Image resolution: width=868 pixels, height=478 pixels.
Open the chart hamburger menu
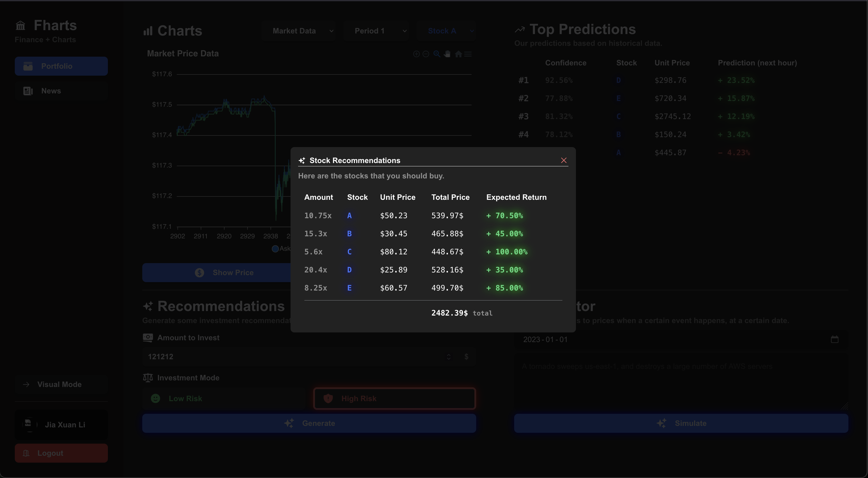point(468,54)
